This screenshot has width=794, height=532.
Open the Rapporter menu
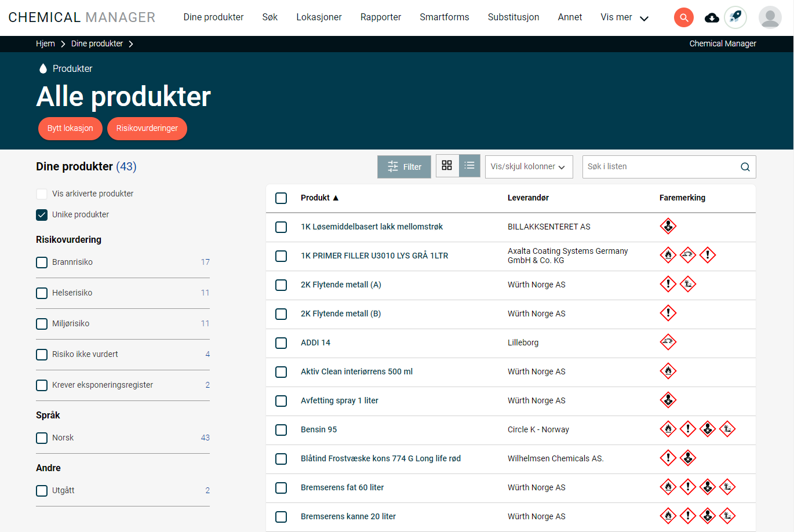381,17
